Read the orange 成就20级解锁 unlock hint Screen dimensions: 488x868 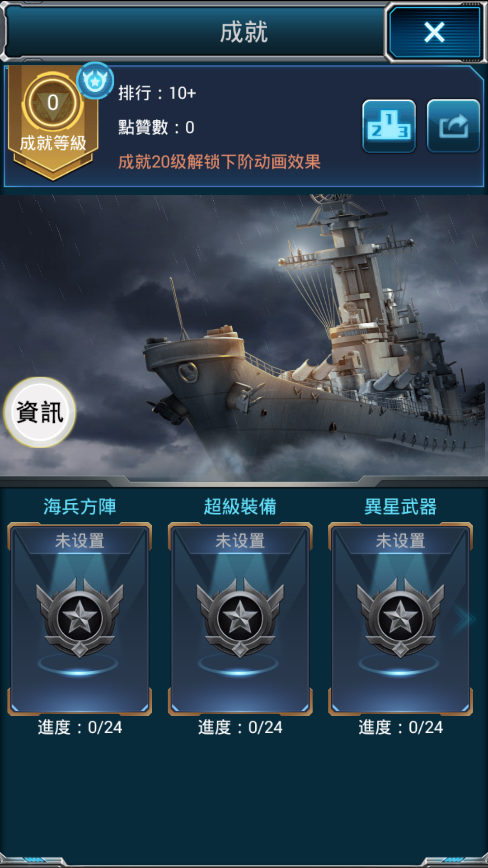(x=220, y=162)
